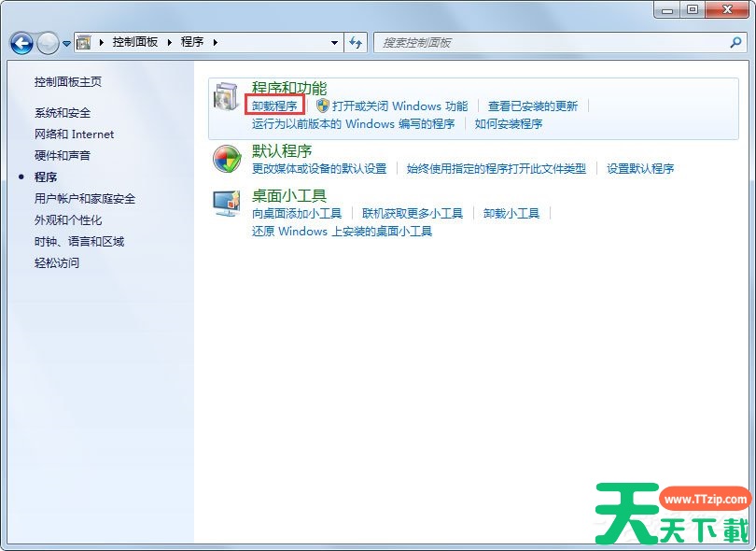Open 向桌面添加小工具 link
This screenshot has width=756, height=551.
tap(297, 213)
